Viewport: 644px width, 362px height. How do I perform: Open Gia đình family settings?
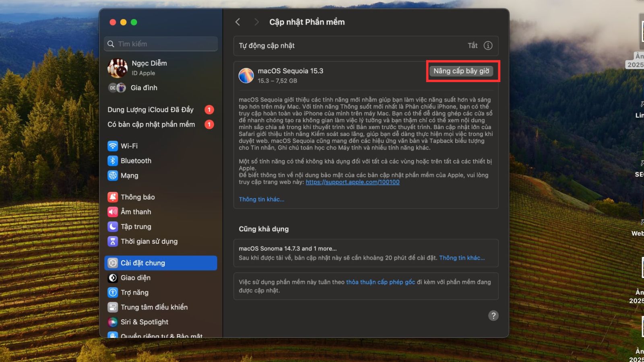(x=161, y=88)
